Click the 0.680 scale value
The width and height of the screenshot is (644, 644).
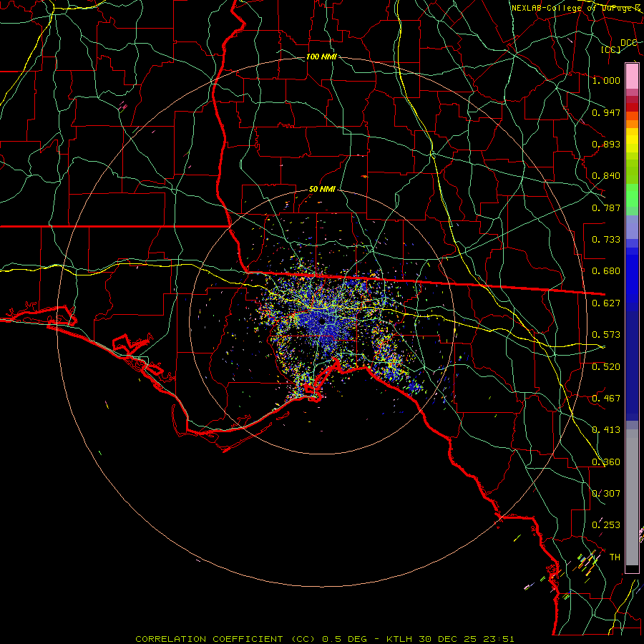click(x=606, y=271)
